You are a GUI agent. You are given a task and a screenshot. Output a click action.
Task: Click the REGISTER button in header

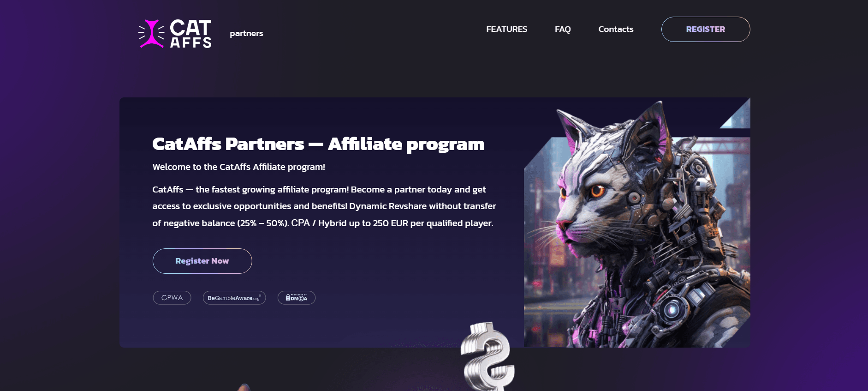[x=706, y=29]
